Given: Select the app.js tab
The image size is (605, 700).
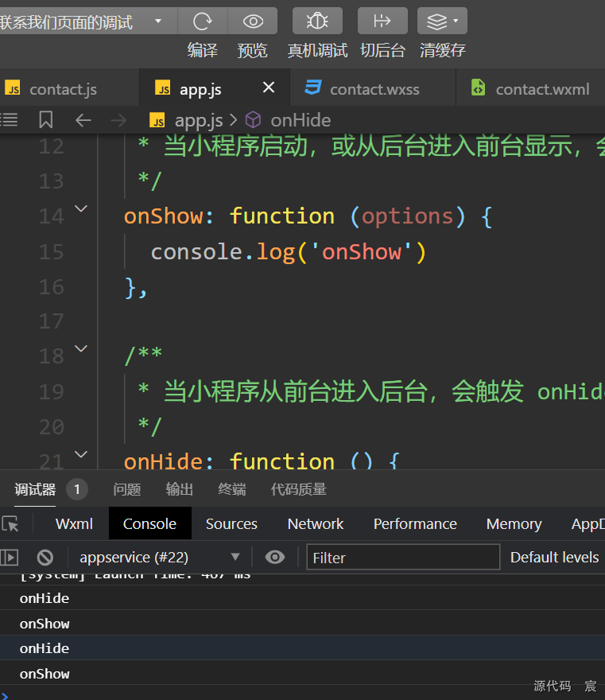Looking at the screenshot, I should click(200, 89).
